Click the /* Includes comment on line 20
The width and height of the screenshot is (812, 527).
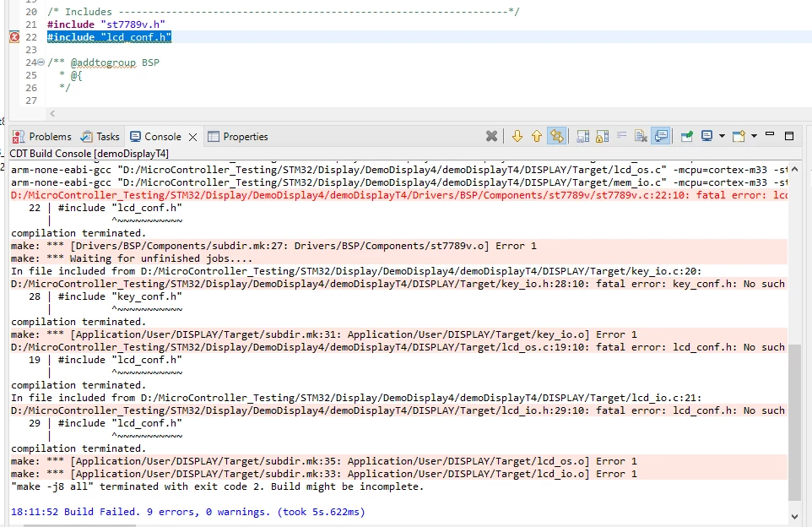click(x=284, y=11)
